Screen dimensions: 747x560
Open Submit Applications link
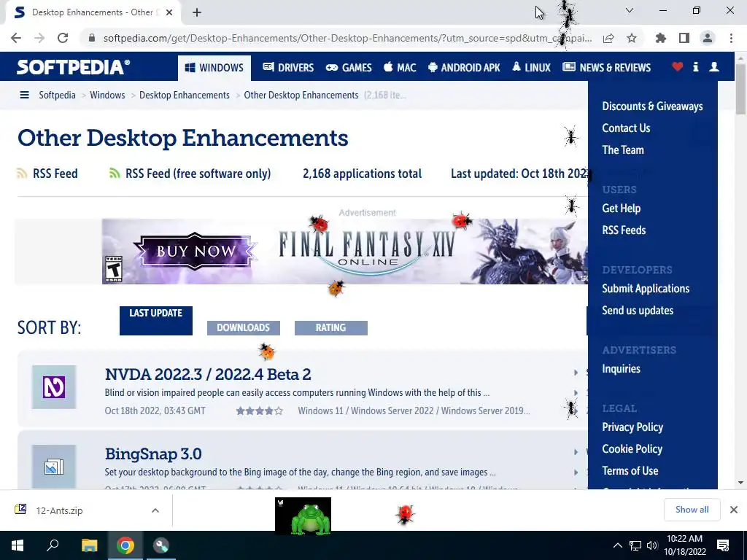click(x=646, y=289)
